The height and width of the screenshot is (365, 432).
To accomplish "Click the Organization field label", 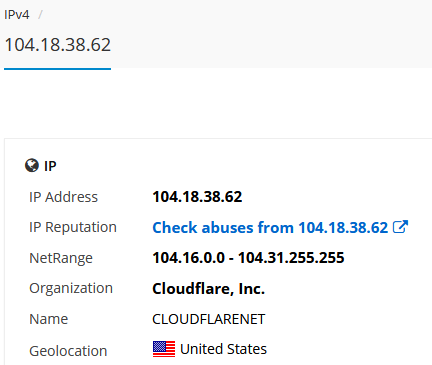I will [x=71, y=288].
